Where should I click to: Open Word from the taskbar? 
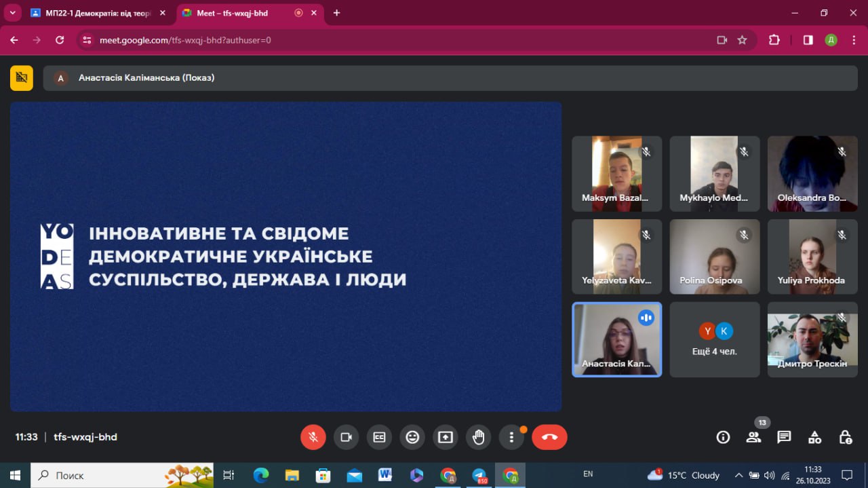tap(385, 475)
